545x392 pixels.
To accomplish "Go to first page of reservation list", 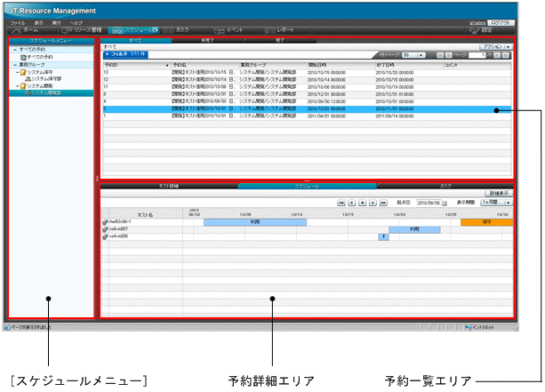I will point(440,55).
